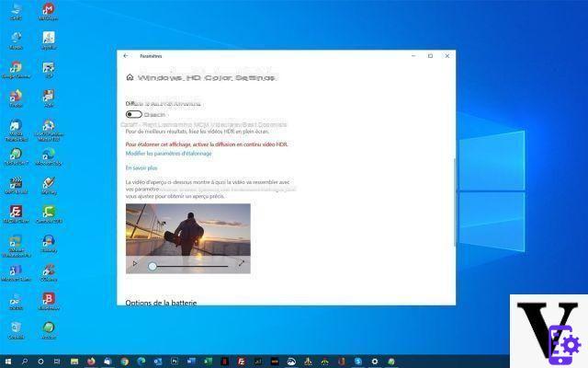This screenshot has height=368, width=588.
Task: Open Outlook from the taskbar
Action: coord(158,362)
